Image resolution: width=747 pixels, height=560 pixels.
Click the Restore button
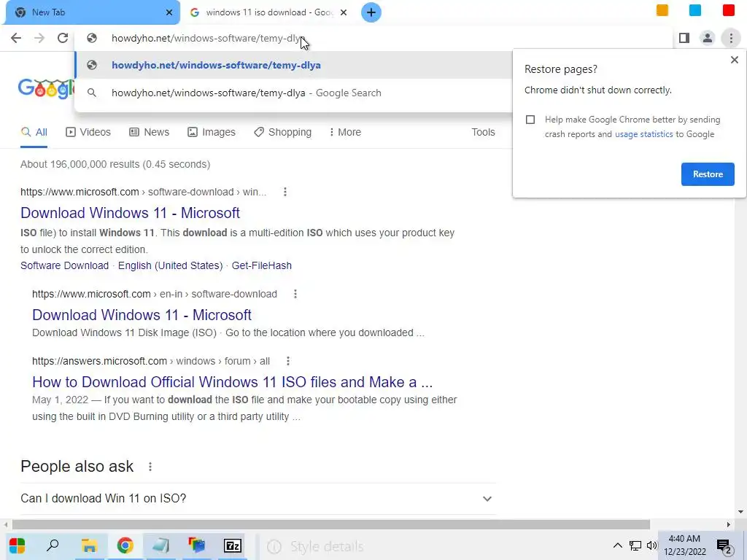point(708,174)
